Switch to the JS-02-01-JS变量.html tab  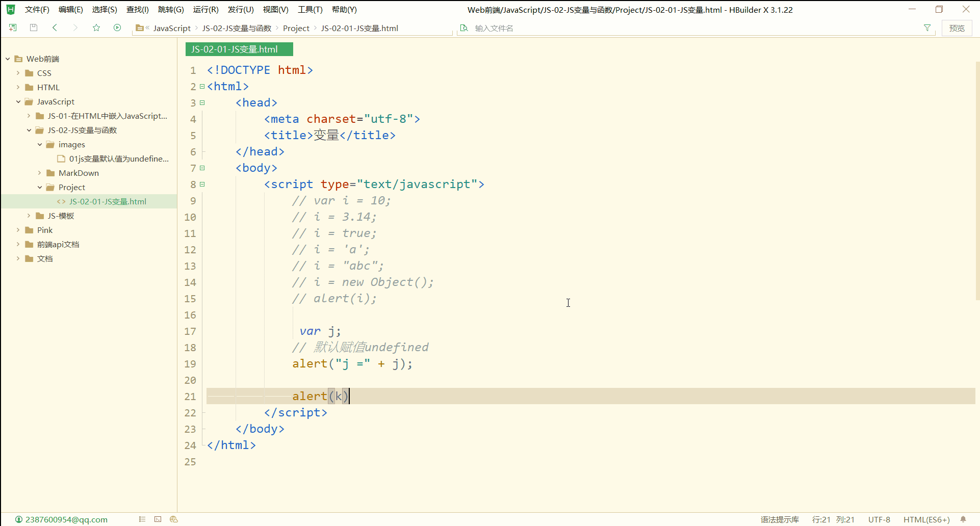239,49
